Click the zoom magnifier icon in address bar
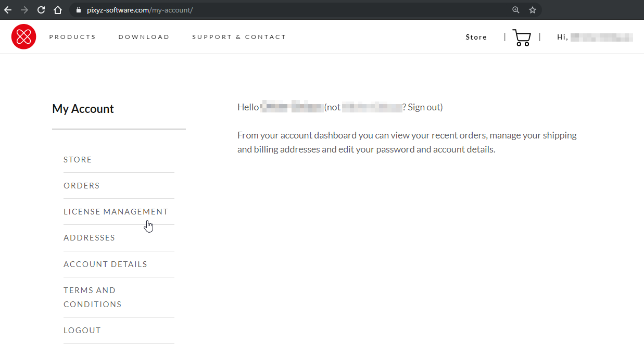644x355 pixels. (515, 10)
